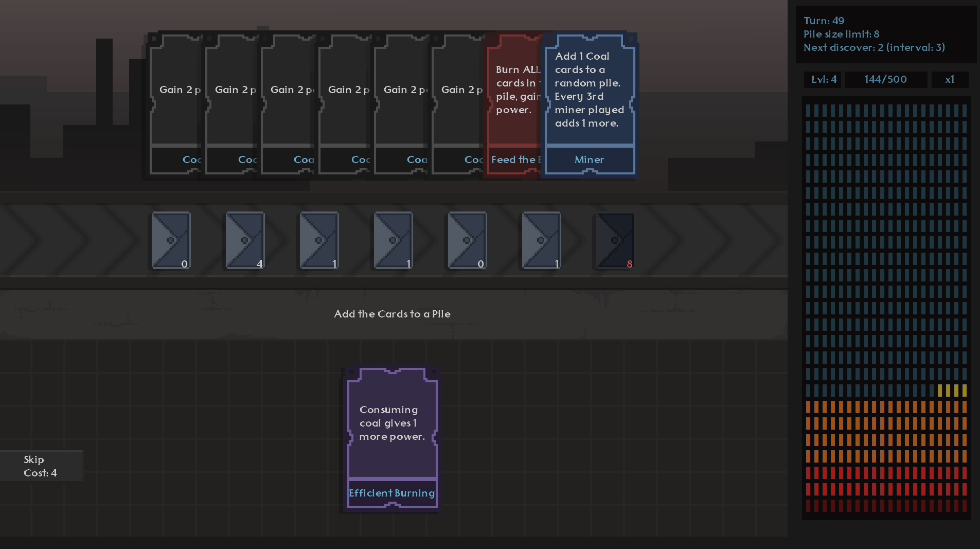
Task: Click the blue Miner card
Action: (590, 105)
